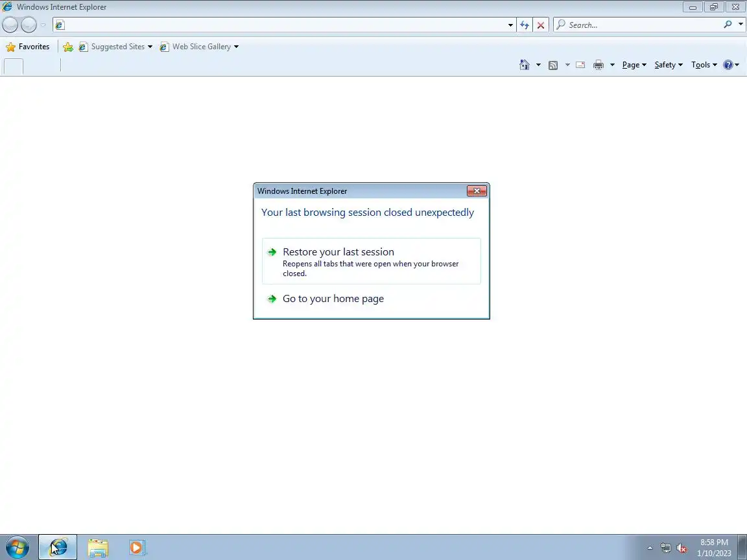Click the network status tray icon
The height and width of the screenshot is (560, 747).
coord(665,548)
